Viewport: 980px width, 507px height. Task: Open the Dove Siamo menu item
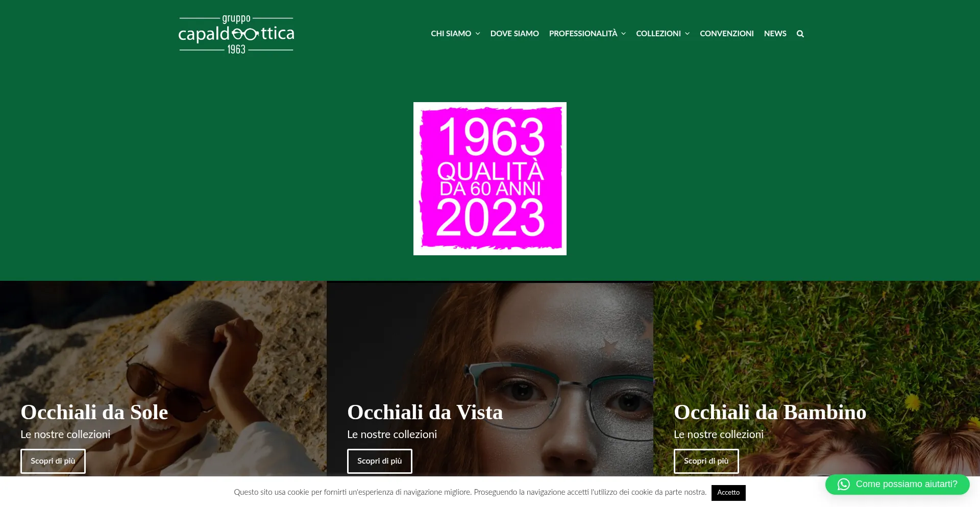(x=514, y=34)
